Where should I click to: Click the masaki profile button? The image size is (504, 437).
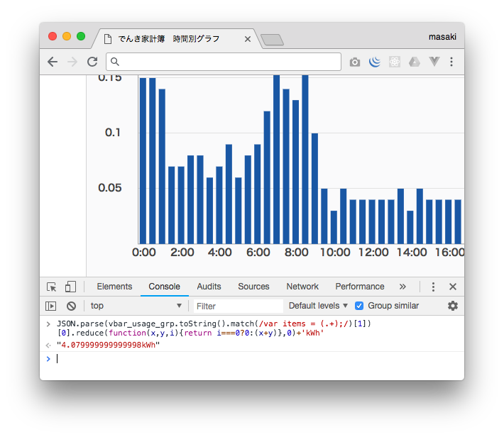pyautogui.click(x=442, y=37)
